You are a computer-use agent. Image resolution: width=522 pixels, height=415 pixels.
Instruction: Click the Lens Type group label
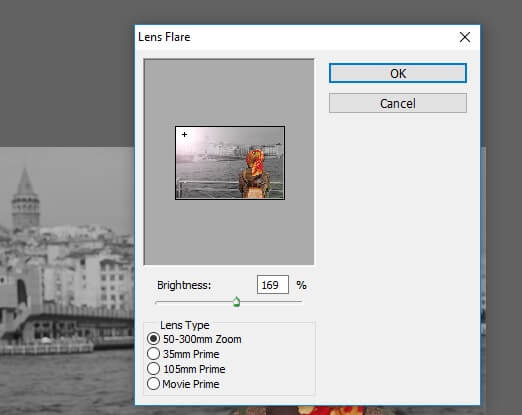[x=185, y=325]
